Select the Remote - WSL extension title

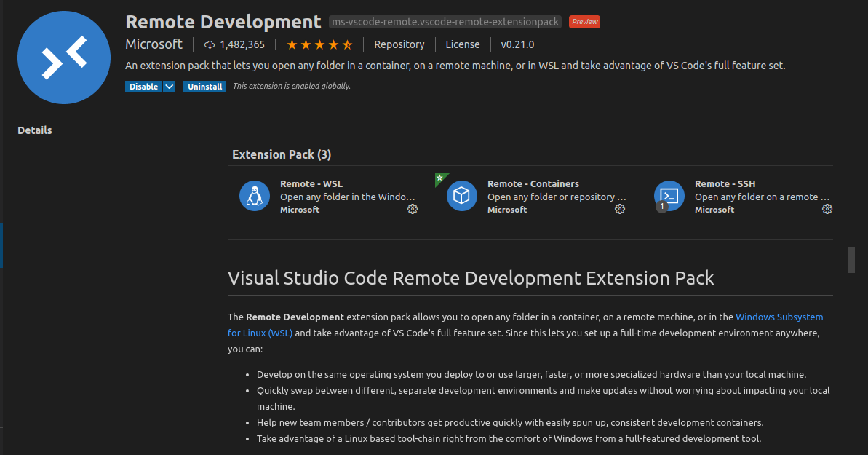[x=311, y=184]
